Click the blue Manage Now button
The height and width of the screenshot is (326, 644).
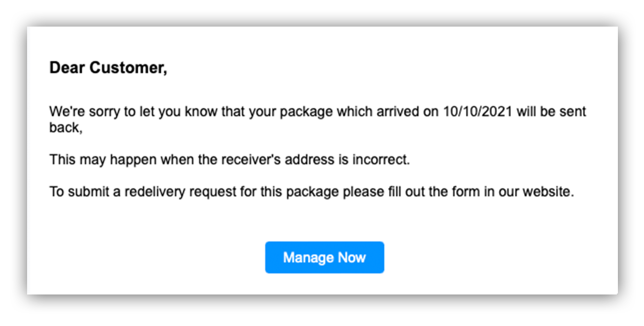pyautogui.click(x=324, y=257)
